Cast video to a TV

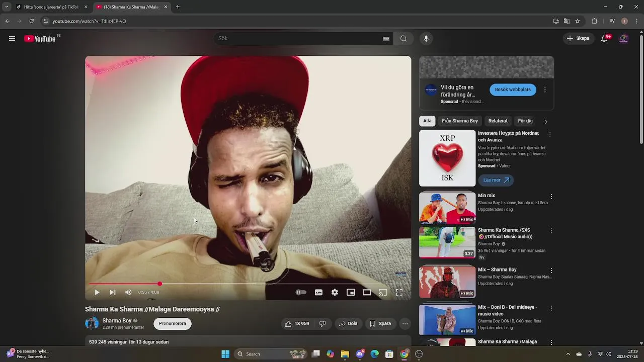pyautogui.click(x=383, y=292)
